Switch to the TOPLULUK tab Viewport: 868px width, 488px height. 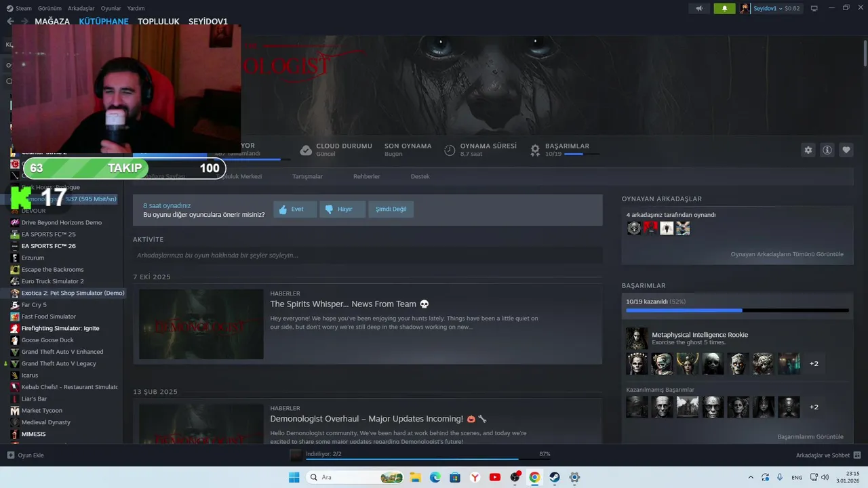point(159,22)
